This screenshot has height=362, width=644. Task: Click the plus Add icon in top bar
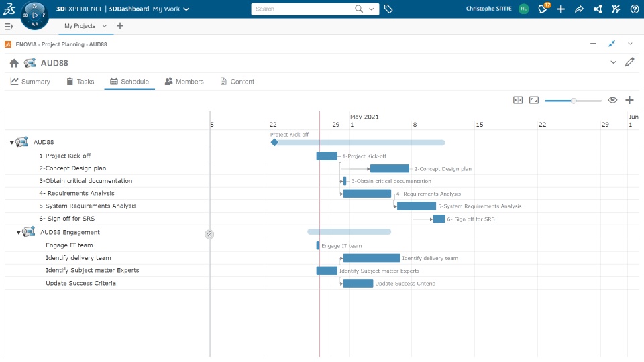click(x=561, y=9)
